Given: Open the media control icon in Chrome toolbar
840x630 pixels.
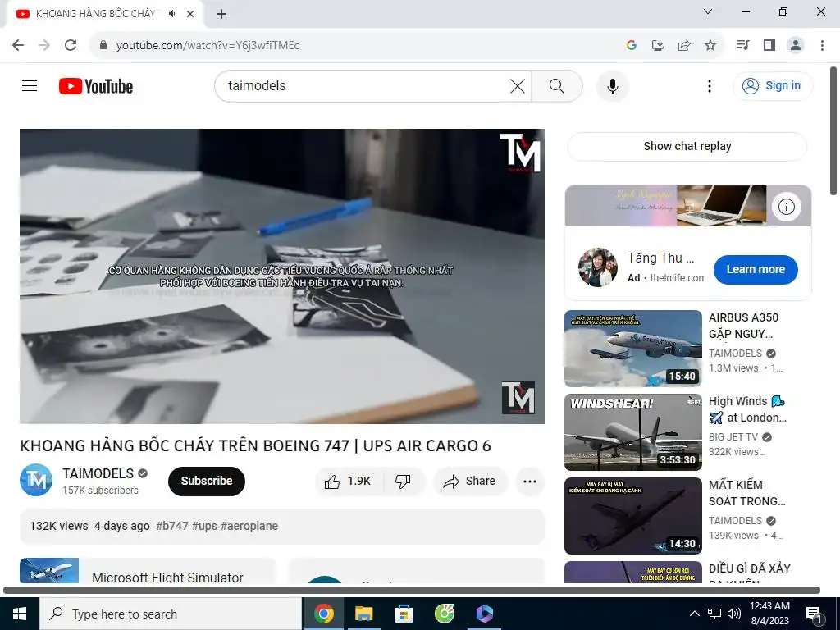Looking at the screenshot, I should tap(743, 45).
